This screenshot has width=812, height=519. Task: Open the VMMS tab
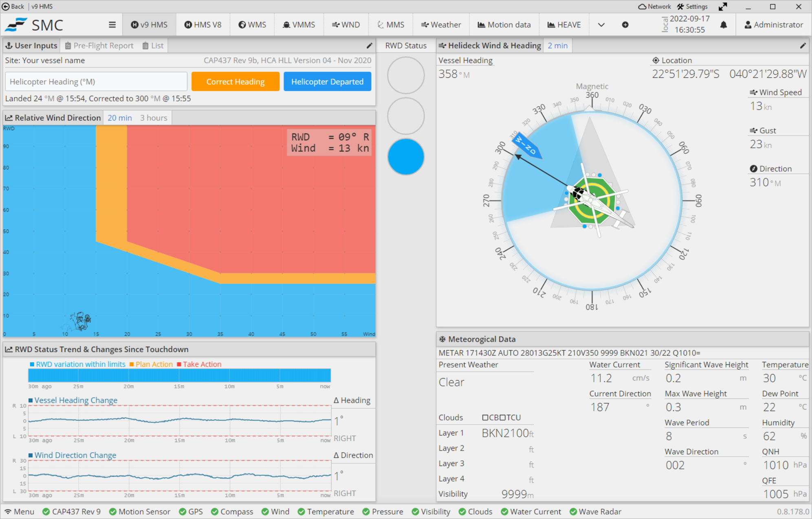pos(299,25)
